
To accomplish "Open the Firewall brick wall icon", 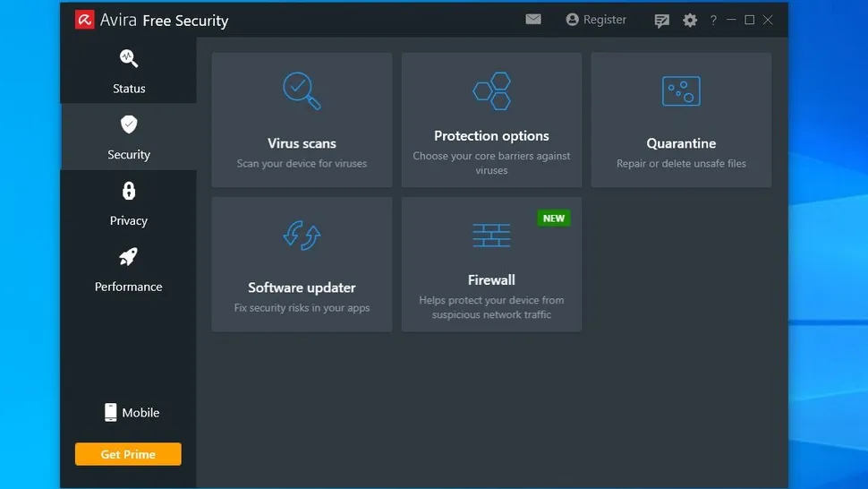I will pyautogui.click(x=491, y=236).
